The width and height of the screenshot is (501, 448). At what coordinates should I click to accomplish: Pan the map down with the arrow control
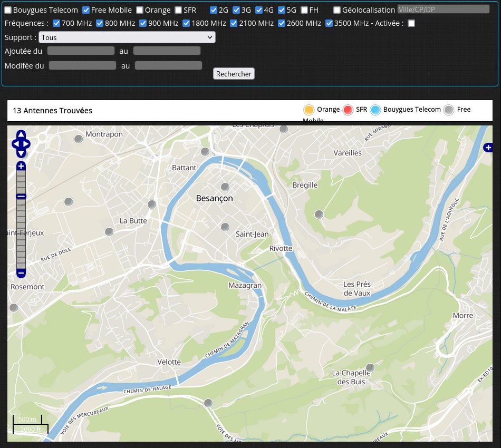pos(21,153)
